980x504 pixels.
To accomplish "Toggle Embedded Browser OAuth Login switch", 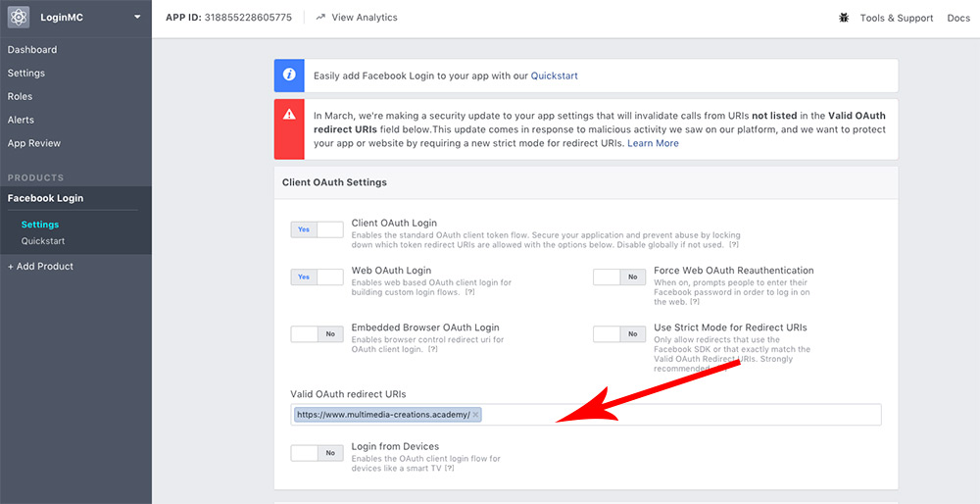I will click(317, 334).
